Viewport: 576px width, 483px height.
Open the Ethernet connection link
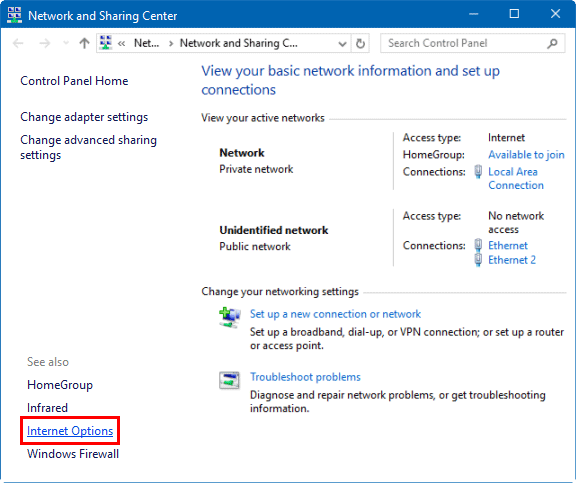[x=508, y=245]
